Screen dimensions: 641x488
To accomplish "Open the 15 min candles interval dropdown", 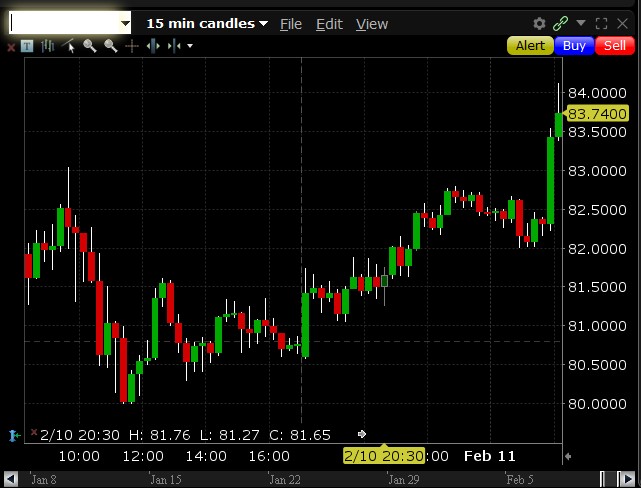I will 207,24.
